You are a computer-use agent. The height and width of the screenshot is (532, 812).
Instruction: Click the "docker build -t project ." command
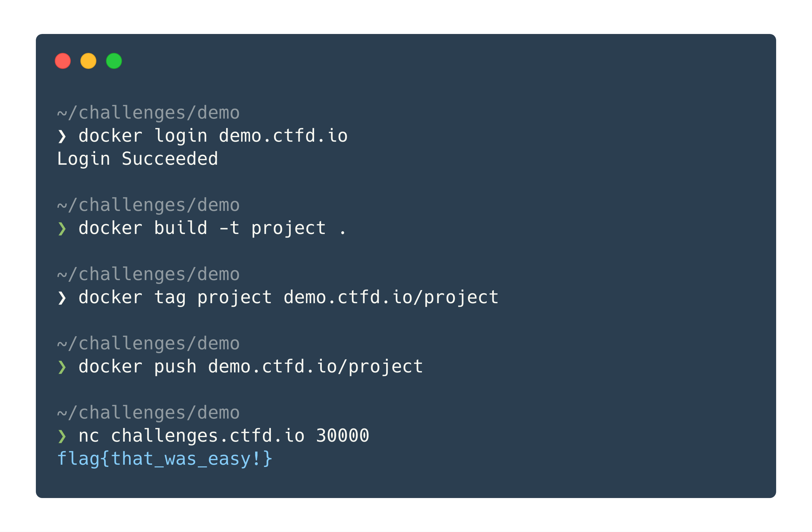point(212,228)
